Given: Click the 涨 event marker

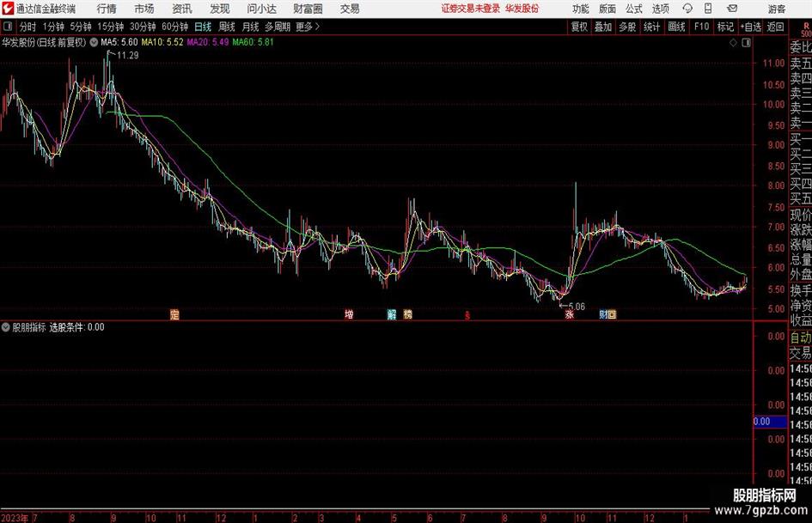Looking at the screenshot, I should coord(570,314).
